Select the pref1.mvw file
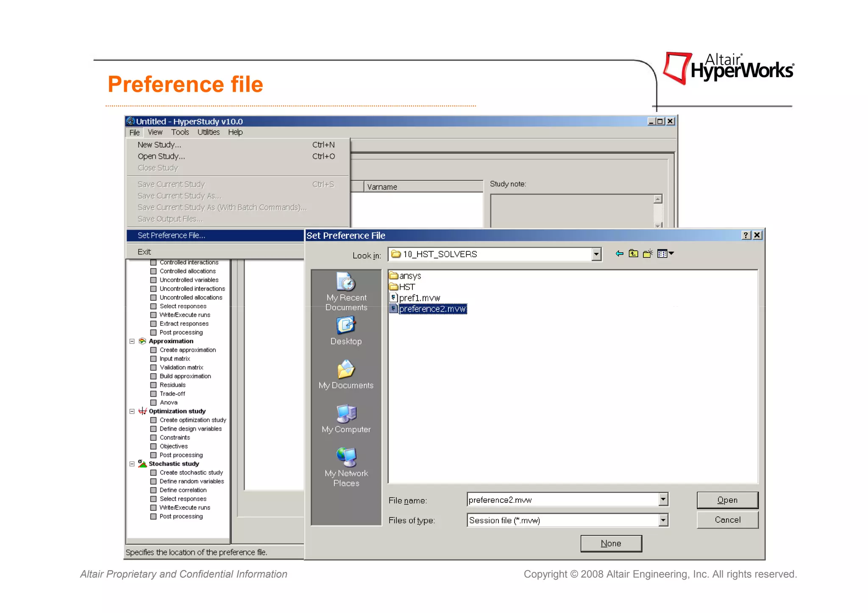868x613 pixels. pos(415,298)
